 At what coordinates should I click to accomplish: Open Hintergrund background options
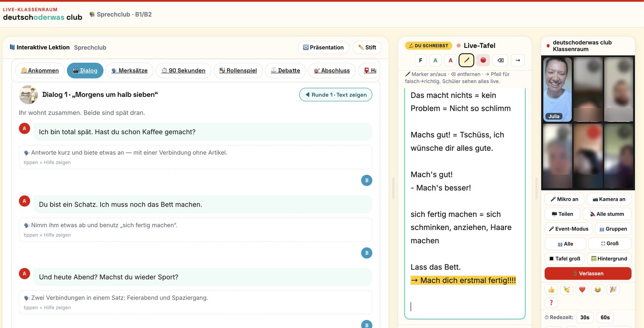click(609, 259)
